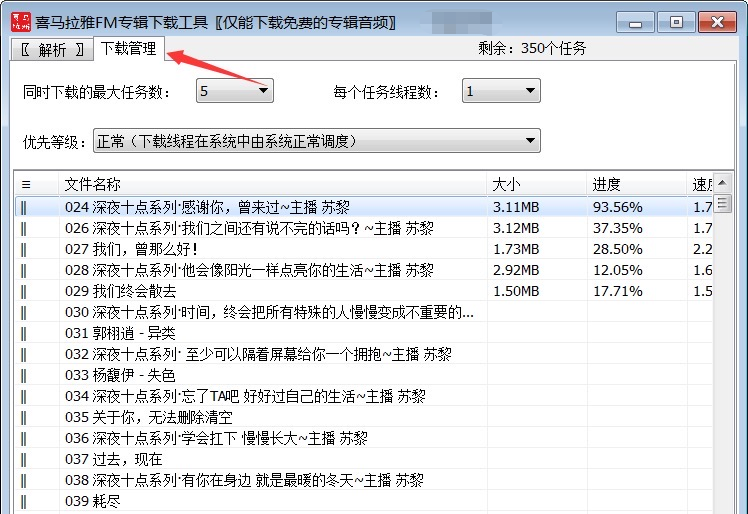This screenshot has width=748, height=514.
Task: Click pause icon for row 038
Action: [24, 481]
